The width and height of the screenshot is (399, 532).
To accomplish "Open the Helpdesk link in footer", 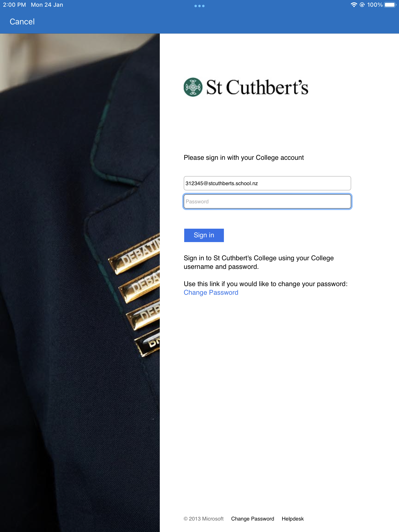I will tap(293, 519).
